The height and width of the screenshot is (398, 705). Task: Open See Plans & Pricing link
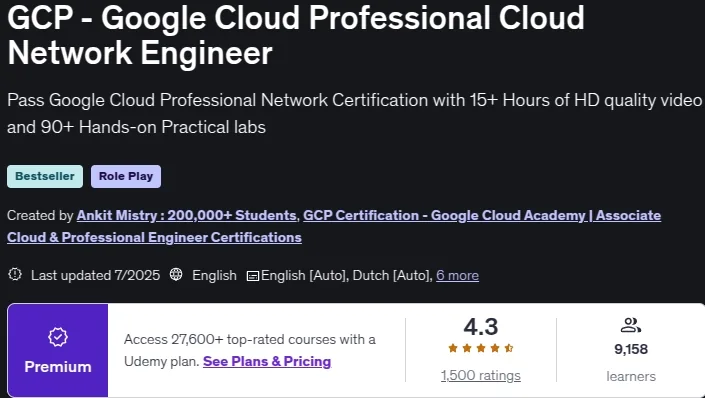tap(267, 362)
